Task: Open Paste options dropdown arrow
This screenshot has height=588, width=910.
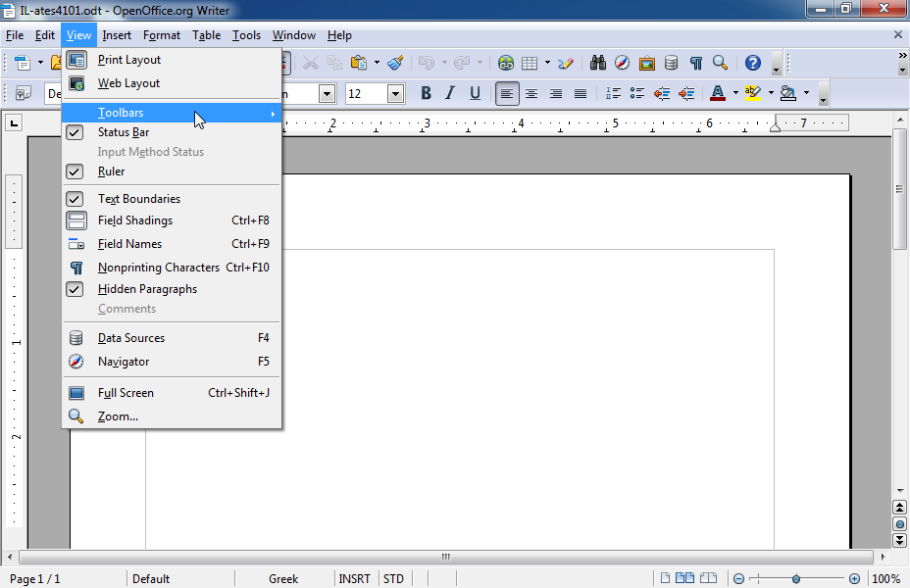Action: tap(377, 63)
